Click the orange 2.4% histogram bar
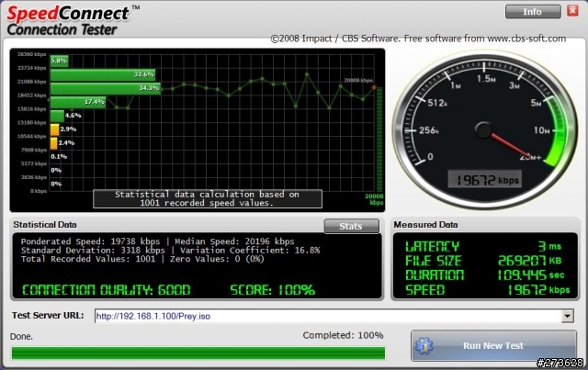Image resolution: width=588 pixels, height=370 pixels. 54,143
